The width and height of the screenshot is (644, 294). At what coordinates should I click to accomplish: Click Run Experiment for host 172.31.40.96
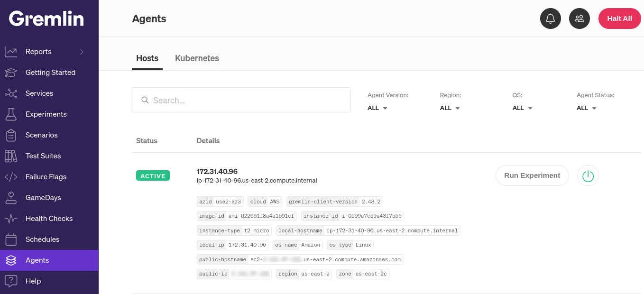click(x=532, y=175)
